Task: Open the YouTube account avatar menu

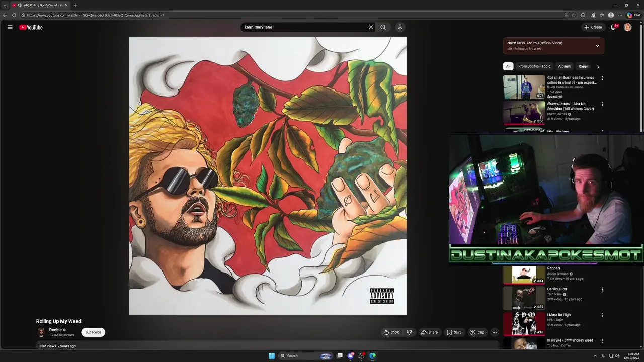Action: point(627,27)
